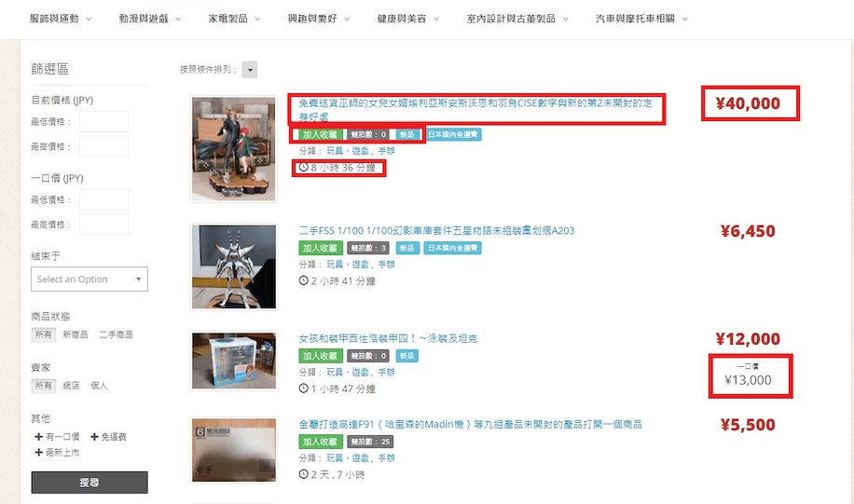Select 二手商品 condition filter
This screenshot has height=504, width=854.
(x=116, y=334)
